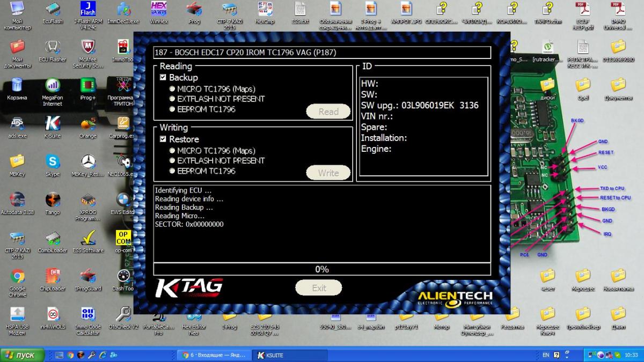Toggle the Backup checkbox under Reading
This screenshot has width=644, height=362.
(163, 78)
